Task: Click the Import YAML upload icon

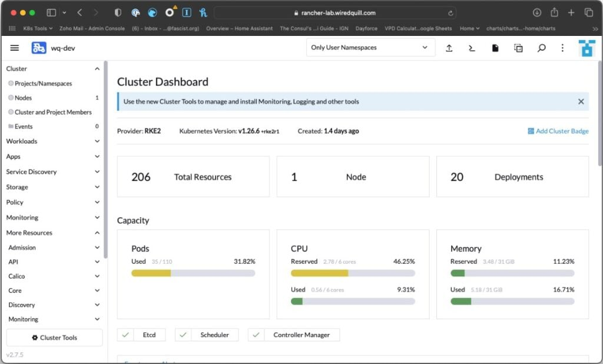Action: (449, 48)
